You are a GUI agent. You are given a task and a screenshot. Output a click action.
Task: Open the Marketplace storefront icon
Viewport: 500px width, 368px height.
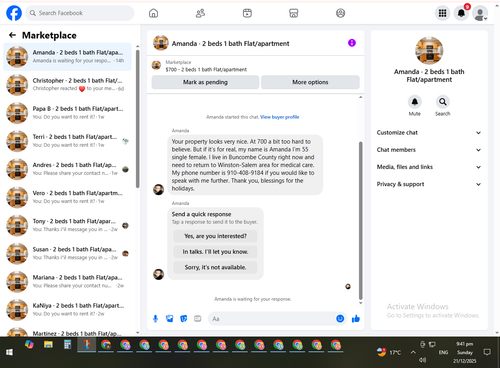coord(293,13)
